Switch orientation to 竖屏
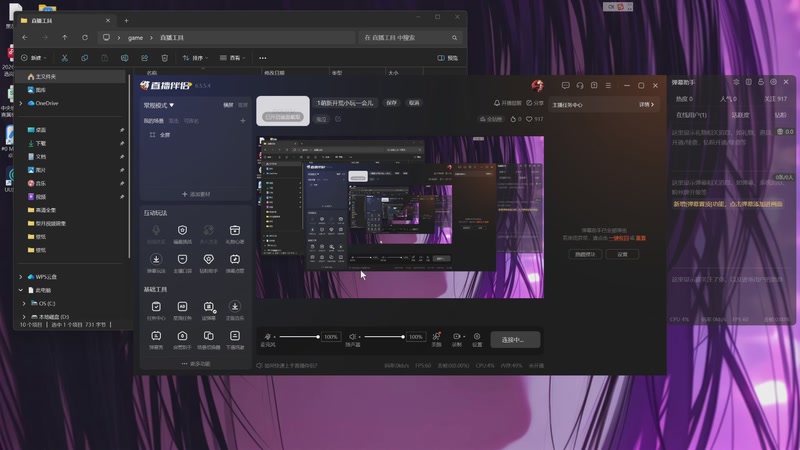The height and width of the screenshot is (450, 800). [x=243, y=105]
